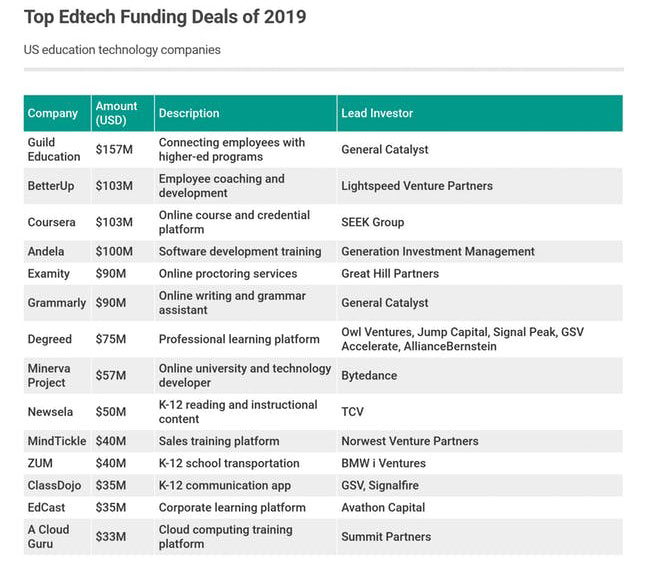648x566 pixels.
Task: Select the Grammarly company cell
Action: (x=57, y=303)
